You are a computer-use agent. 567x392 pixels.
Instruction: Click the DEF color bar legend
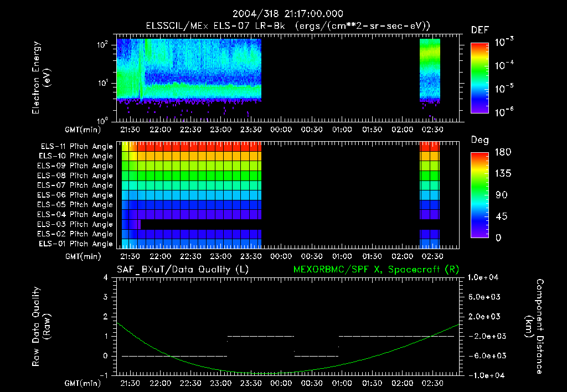tap(480, 78)
